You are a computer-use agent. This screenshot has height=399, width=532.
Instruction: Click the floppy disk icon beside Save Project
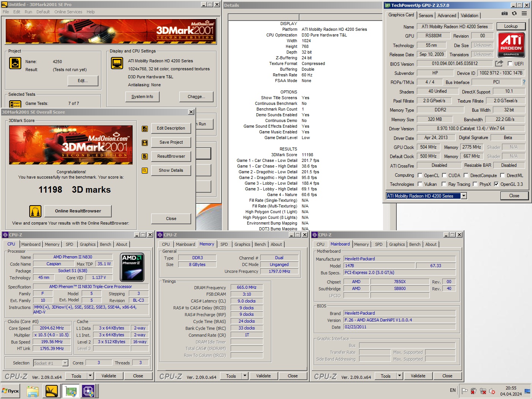click(145, 143)
